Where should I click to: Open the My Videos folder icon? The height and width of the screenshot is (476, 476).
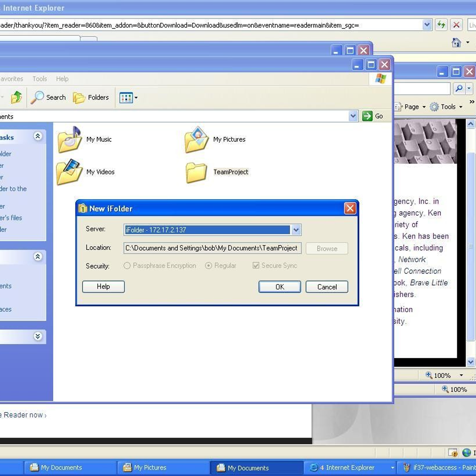coord(70,172)
